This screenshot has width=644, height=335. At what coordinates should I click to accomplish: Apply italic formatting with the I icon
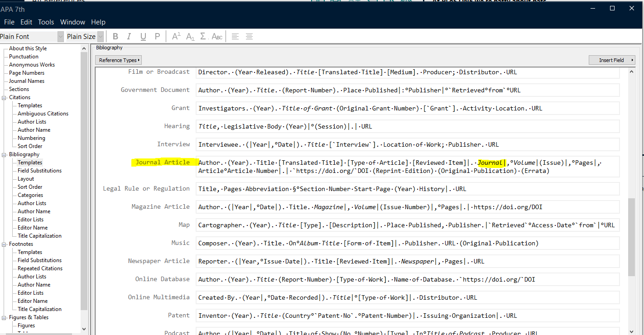(x=129, y=37)
